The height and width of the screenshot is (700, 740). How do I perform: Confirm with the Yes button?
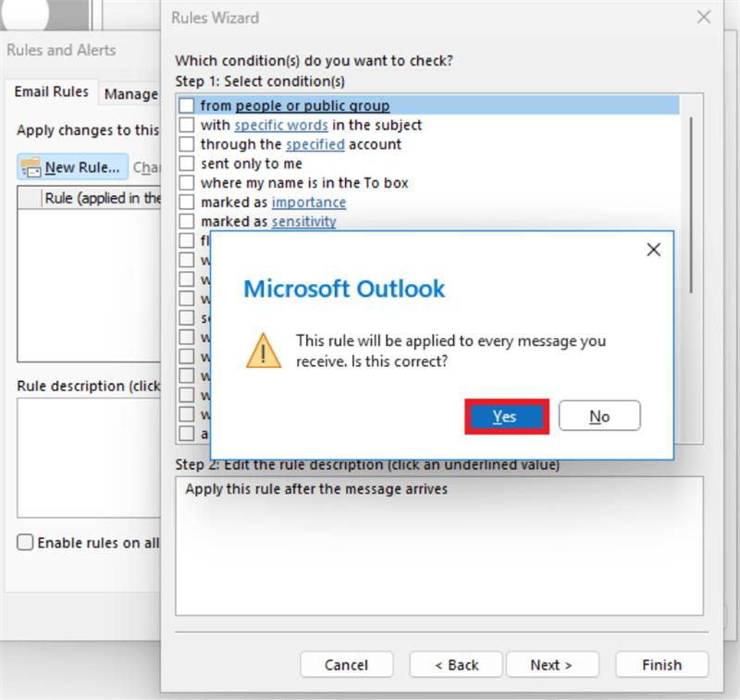pyautogui.click(x=505, y=416)
